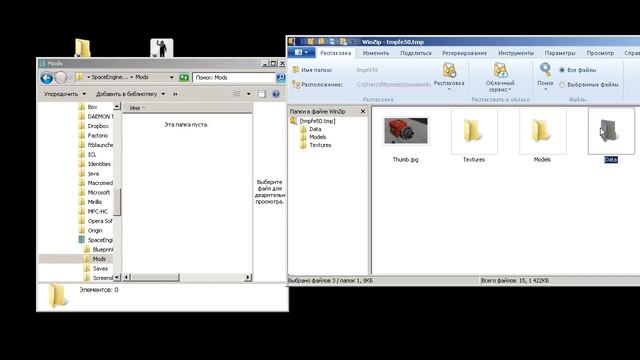Click the Облачный сервис icon in ribbon
The width and height of the screenshot is (640, 360).
click(x=500, y=70)
